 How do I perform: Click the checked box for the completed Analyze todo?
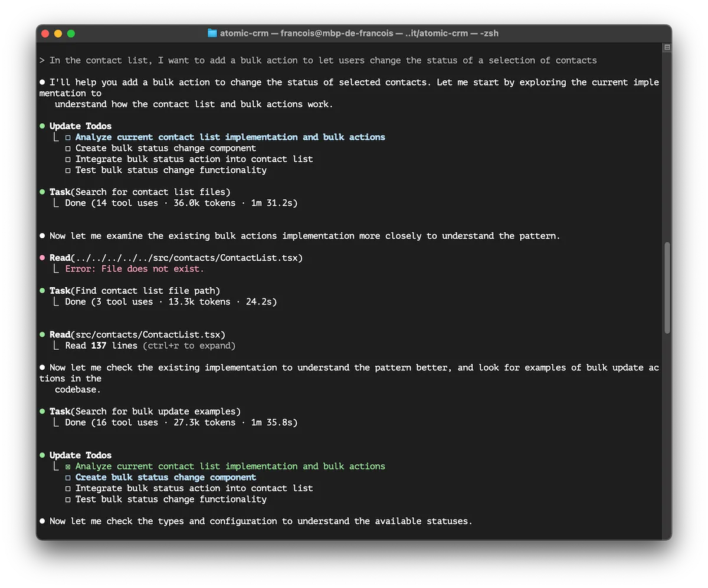point(68,467)
